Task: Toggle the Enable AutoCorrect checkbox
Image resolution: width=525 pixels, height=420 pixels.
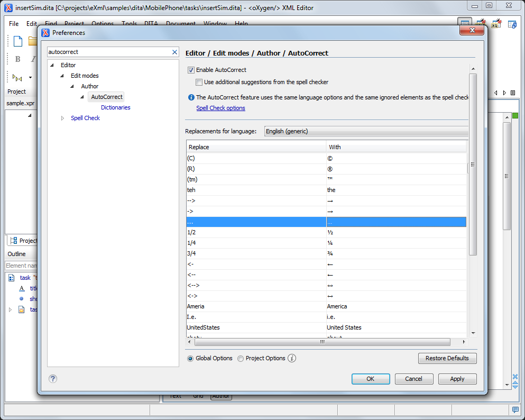Action: [191, 70]
